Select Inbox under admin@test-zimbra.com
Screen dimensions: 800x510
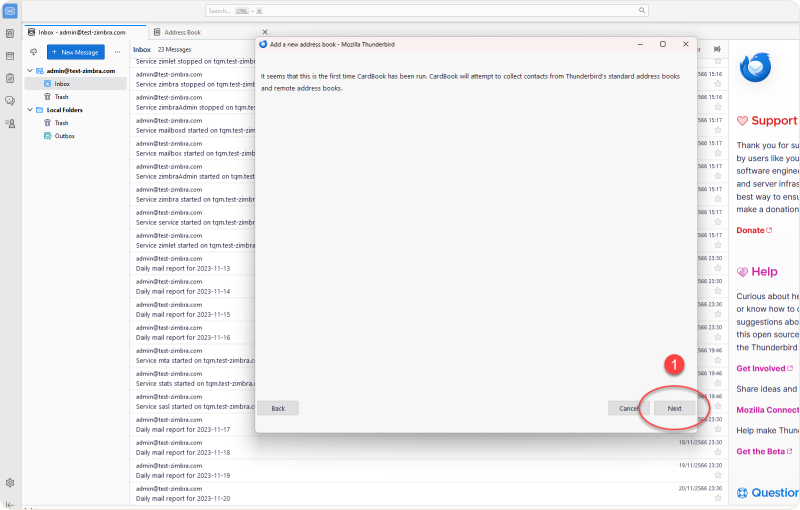(x=76, y=84)
